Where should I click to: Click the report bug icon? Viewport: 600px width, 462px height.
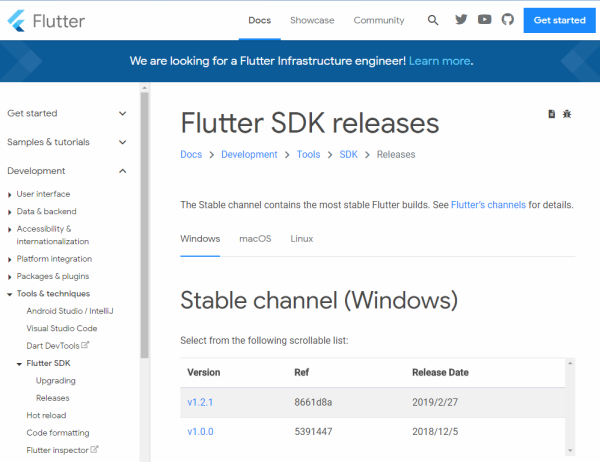point(567,114)
